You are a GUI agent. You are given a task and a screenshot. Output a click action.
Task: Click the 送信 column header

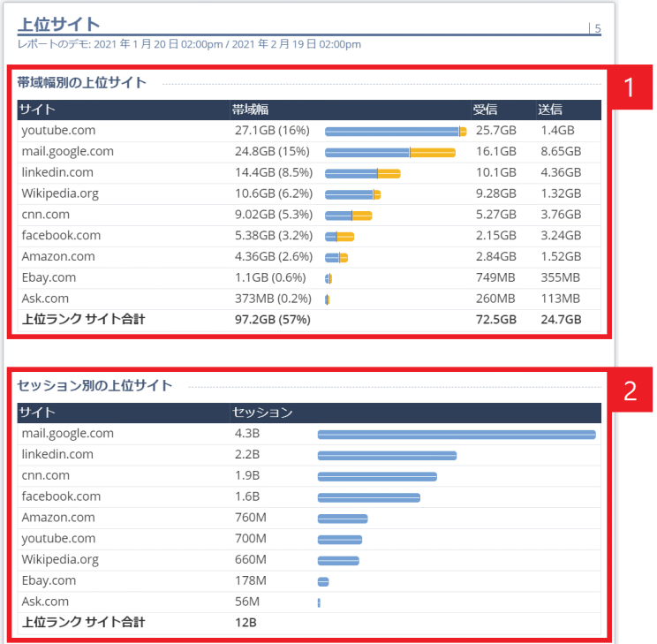coord(550,110)
